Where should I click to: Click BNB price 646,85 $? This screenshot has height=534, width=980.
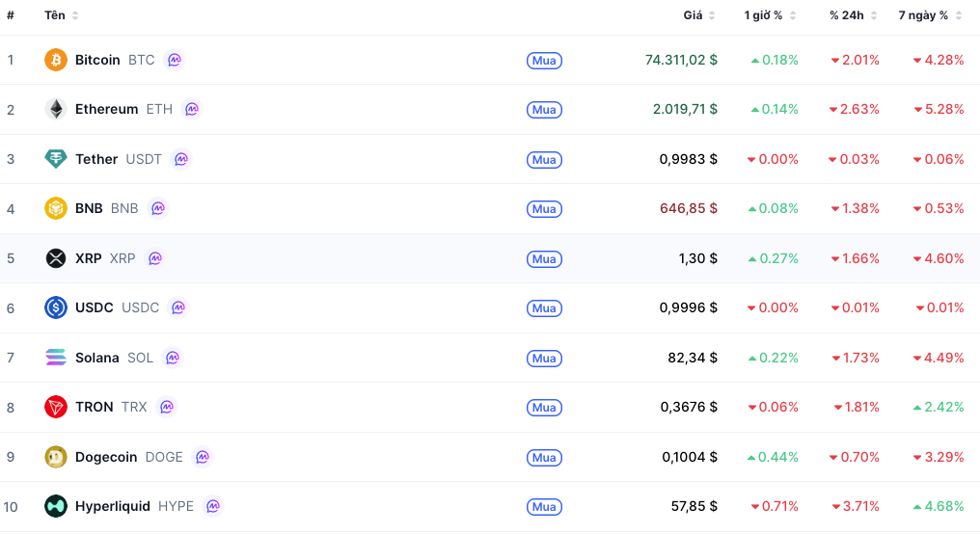pos(689,208)
